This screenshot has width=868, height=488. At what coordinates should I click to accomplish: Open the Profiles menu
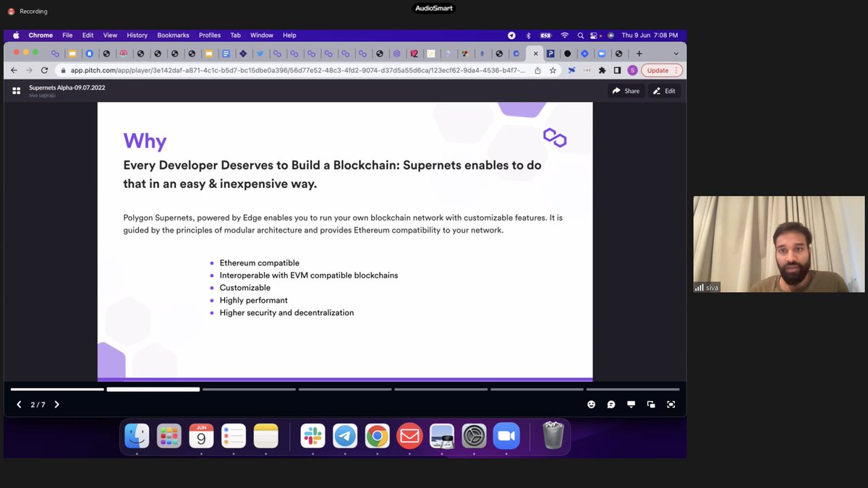tap(210, 35)
